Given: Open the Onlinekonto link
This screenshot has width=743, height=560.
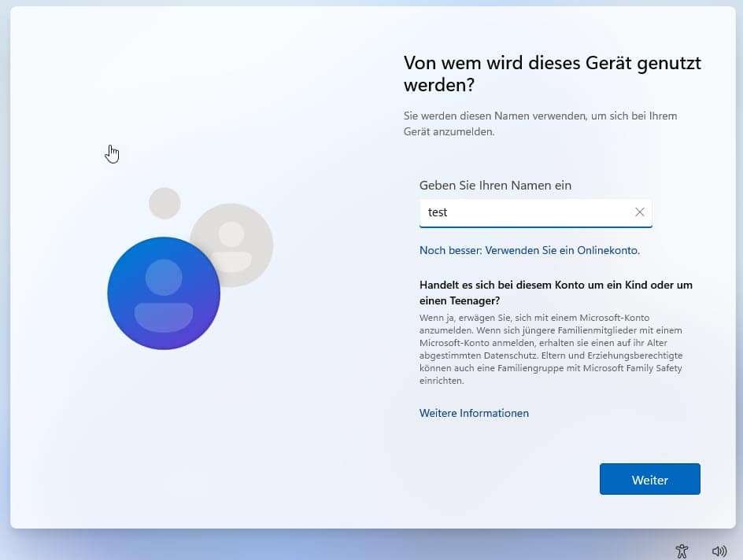Looking at the screenshot, I should click(529, 250).
